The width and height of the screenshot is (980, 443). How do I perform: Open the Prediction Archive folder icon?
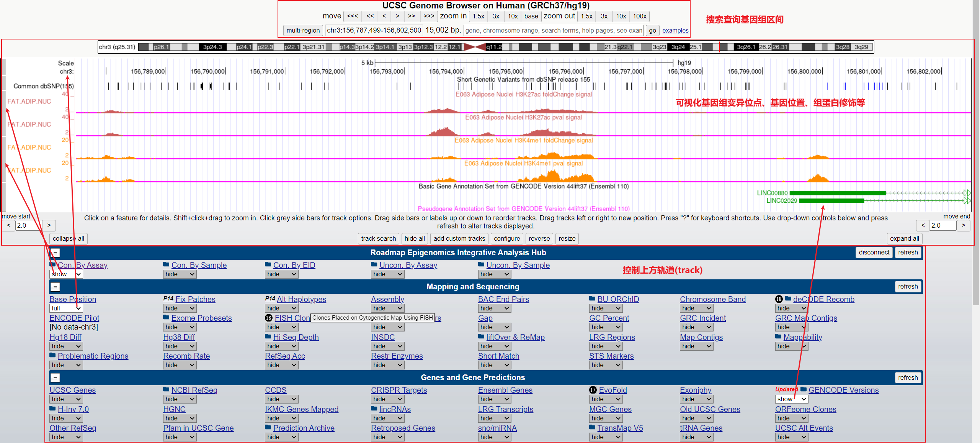[268, 427]
